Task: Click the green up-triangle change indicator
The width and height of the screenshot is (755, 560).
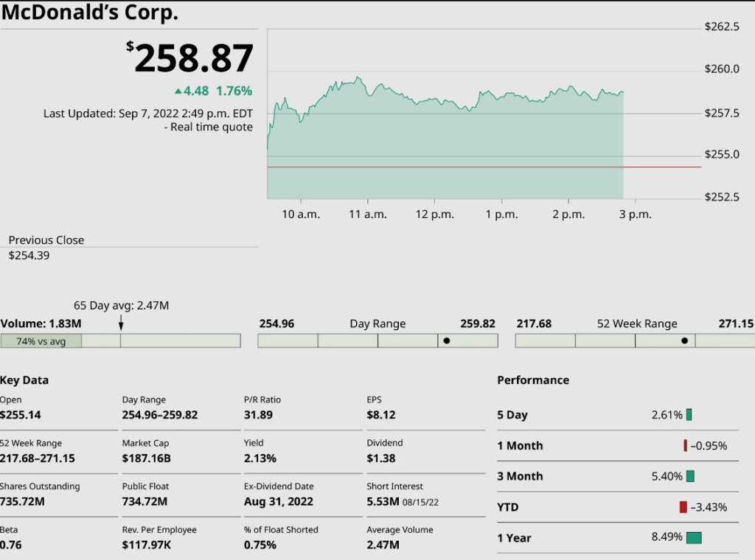Action: point(178,91)
